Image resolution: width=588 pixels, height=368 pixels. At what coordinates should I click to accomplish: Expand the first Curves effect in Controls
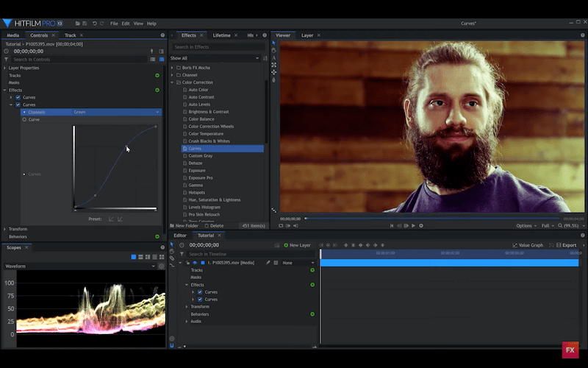[x=11, y=97]
